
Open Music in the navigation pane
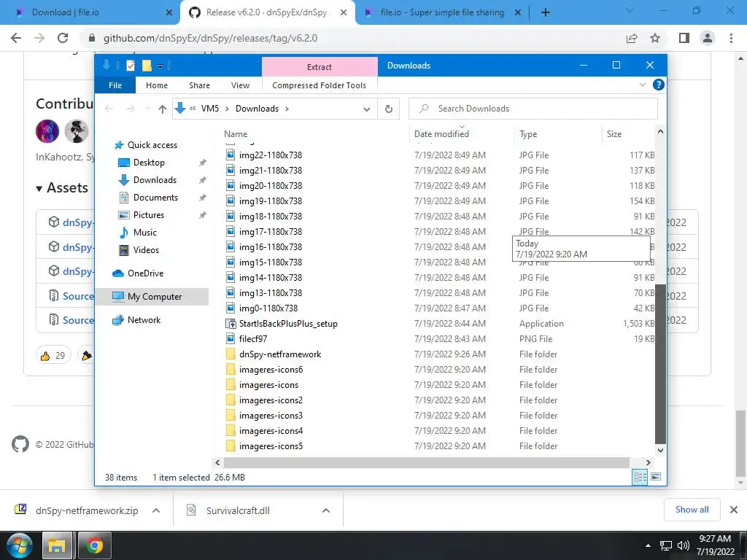(145, 233)
